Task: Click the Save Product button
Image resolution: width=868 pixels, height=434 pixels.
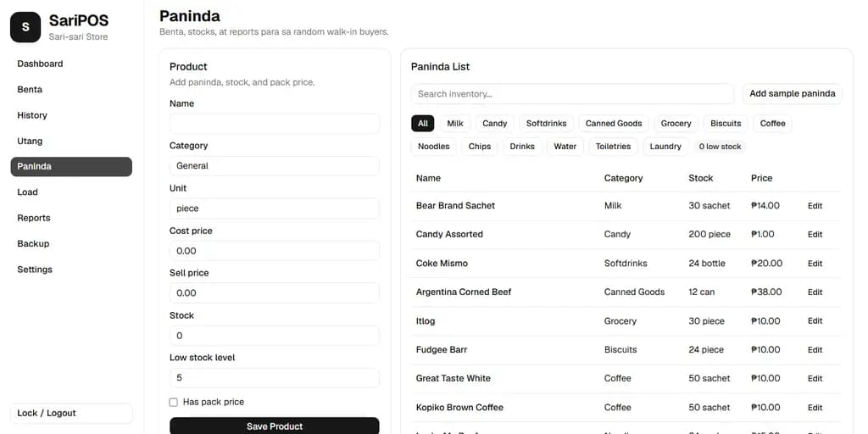Action: click(x=274, y=426)
